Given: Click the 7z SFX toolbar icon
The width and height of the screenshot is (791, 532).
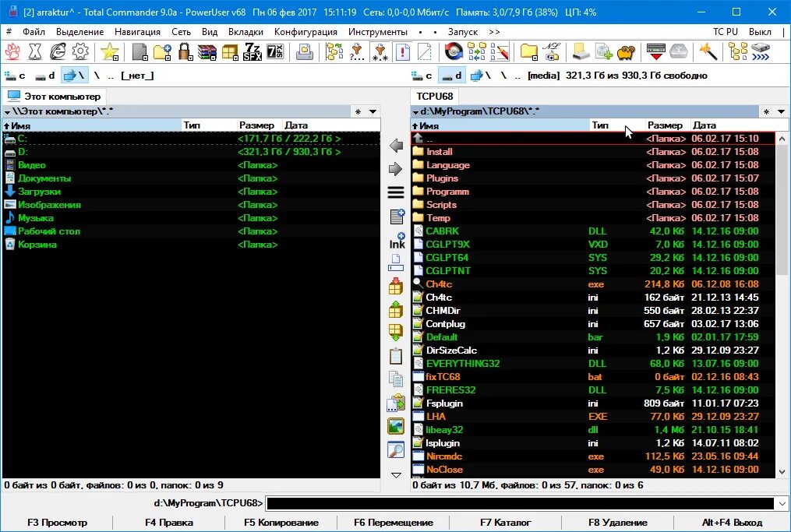Looking at the screenshot, I should coord(252,51).
